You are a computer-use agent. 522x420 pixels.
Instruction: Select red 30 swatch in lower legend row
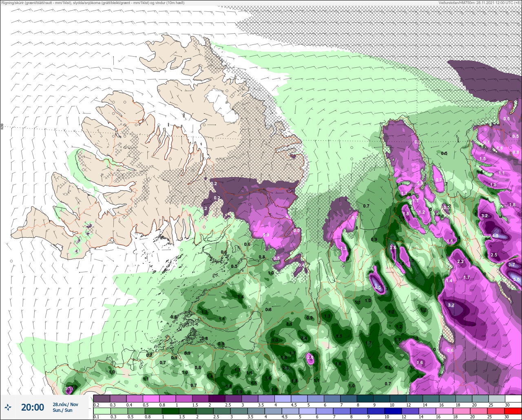point(513,411)
